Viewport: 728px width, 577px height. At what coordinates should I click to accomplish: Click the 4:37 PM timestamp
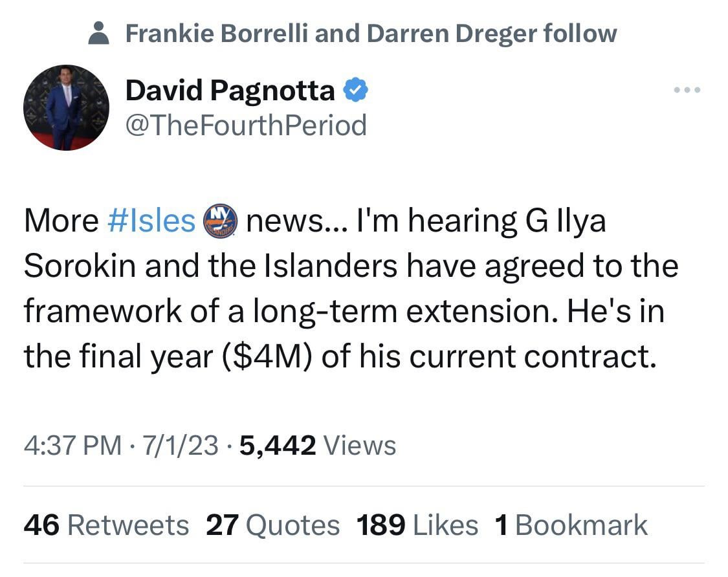pyautogui.click(x=72, y=445)
